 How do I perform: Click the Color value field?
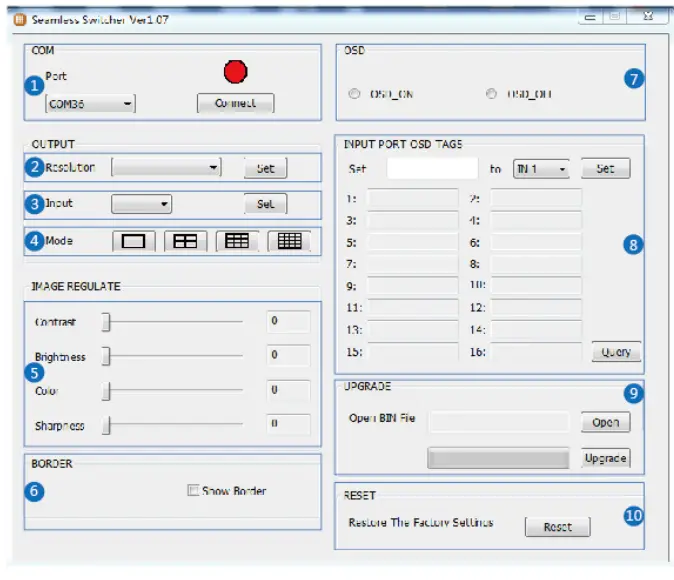288,390
